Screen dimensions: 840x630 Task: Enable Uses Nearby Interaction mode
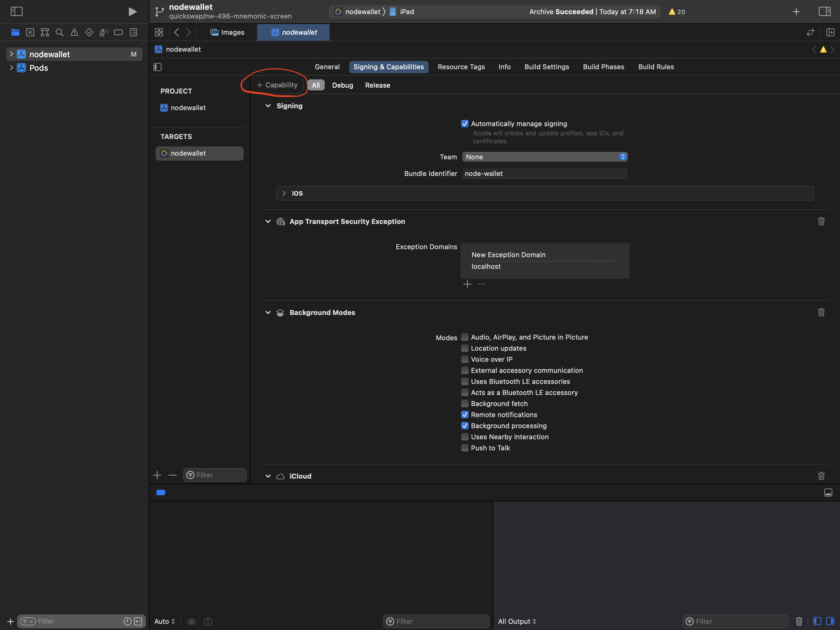(x=465, y=437)
